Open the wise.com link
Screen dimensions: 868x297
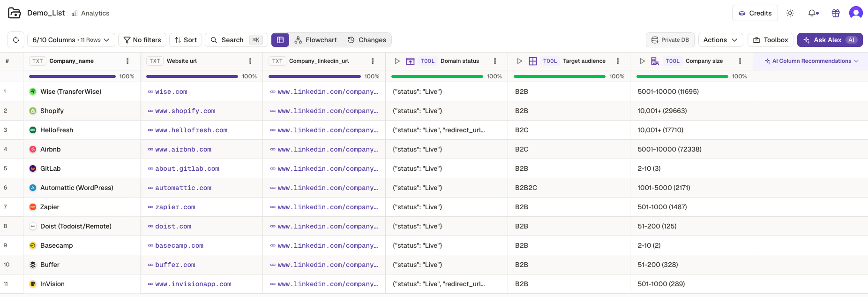coord(171,91)
